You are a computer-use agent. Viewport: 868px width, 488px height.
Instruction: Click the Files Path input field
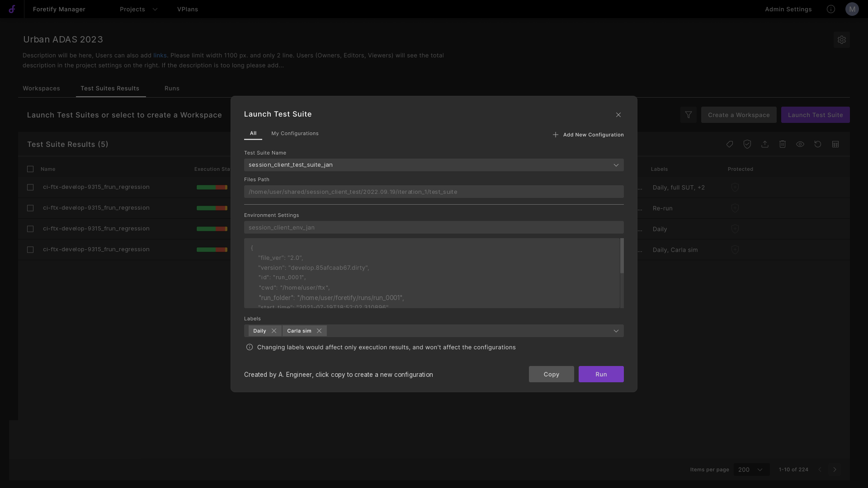(x=434, y=192)
